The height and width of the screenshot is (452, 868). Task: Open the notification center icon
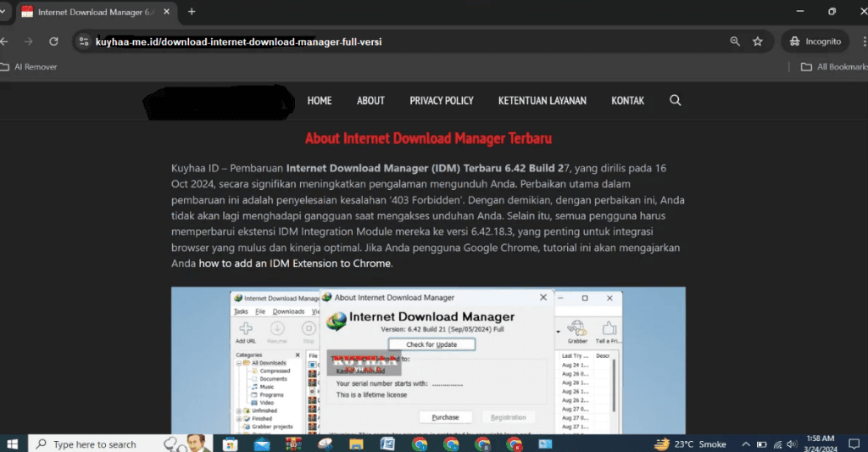click(854, 444)
